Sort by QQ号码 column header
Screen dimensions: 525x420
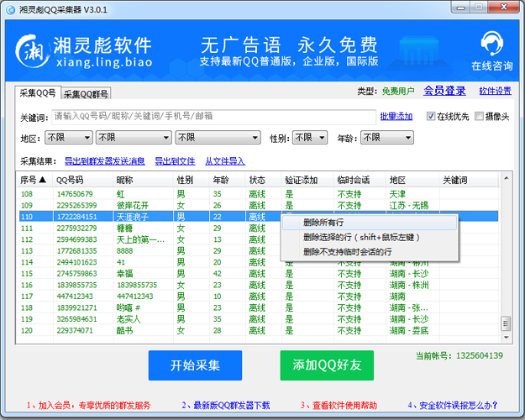[82, 181]
